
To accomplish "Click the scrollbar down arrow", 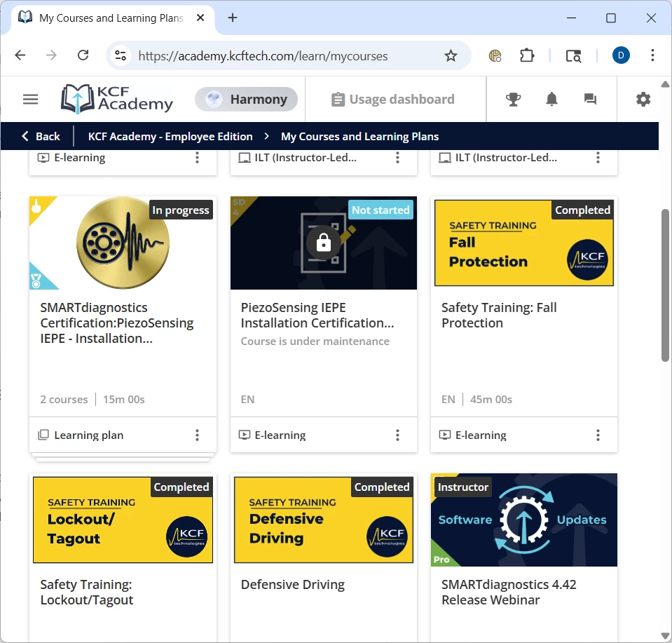I will point(665,635).
